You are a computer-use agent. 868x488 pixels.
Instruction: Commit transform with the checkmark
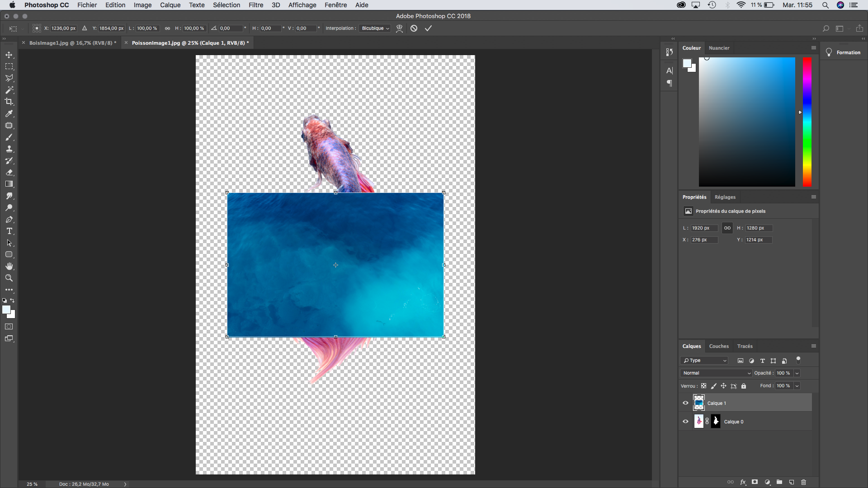[x=428, y=28]
